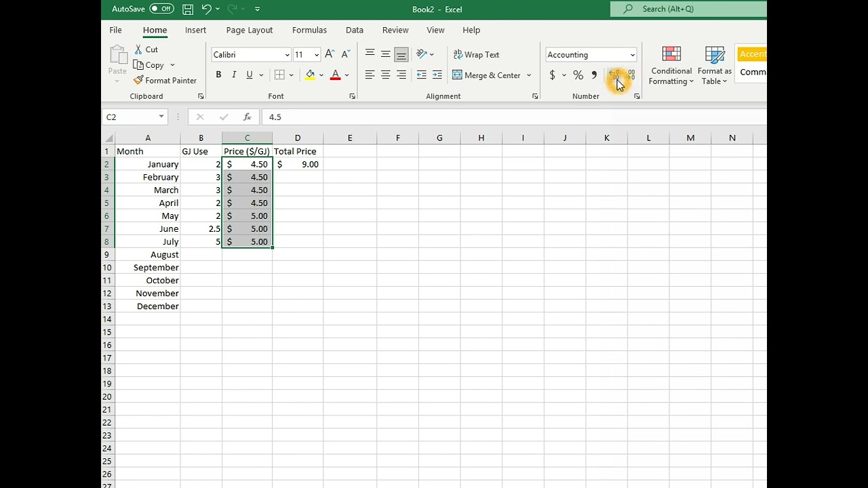Open the Help tab
Viewport: 868px width, 488px height.
click(471, 30)
